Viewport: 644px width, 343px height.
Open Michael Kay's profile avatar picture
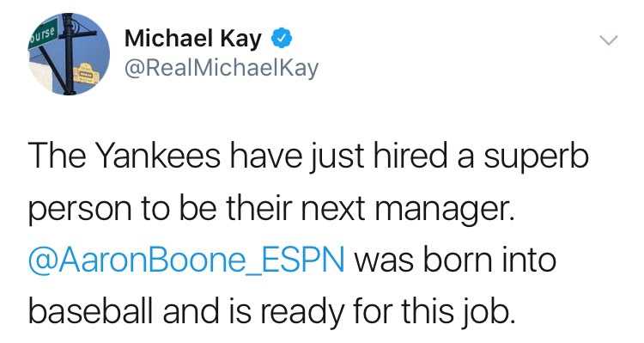(69, 54)
